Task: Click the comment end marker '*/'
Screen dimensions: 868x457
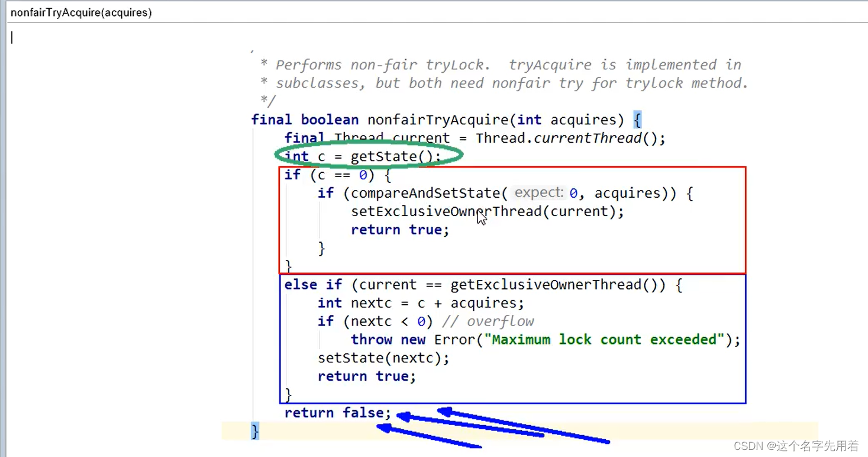Action: tap(267, 102)
